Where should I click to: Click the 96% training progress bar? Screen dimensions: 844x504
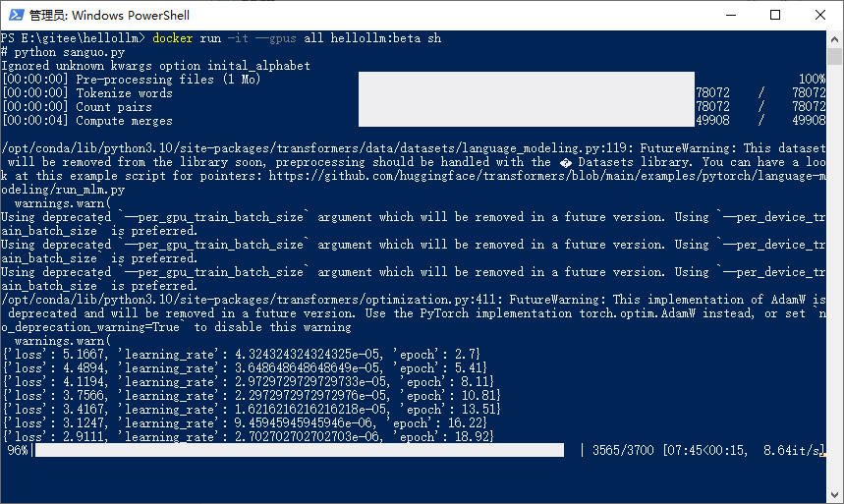300,450
